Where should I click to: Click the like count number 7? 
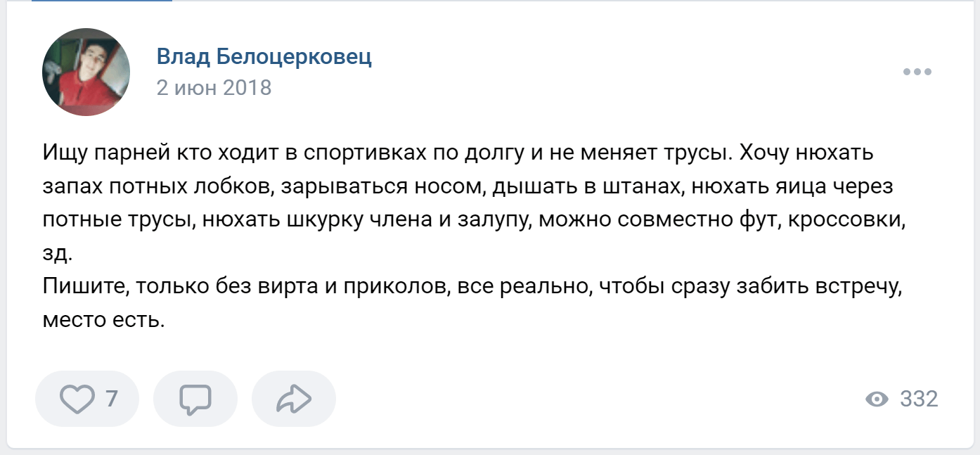111,399
